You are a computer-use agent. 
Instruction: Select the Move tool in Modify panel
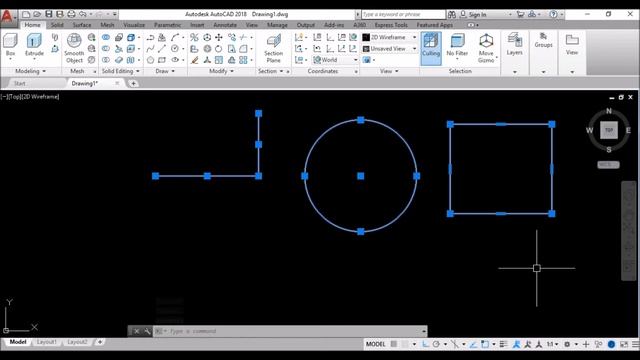[219, 38]
